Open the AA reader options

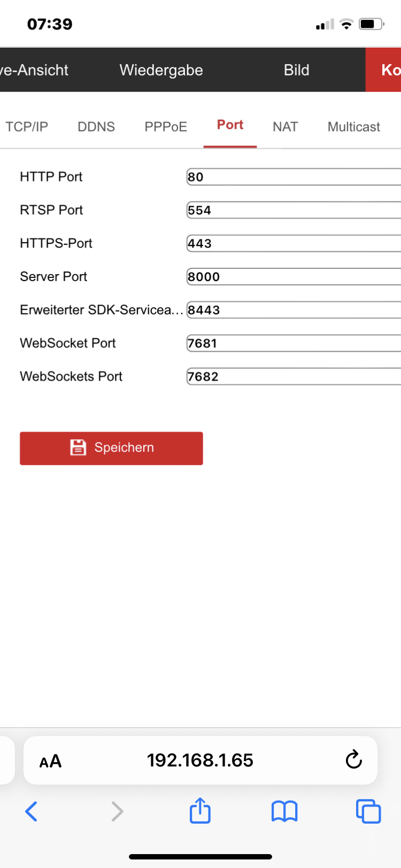click(50, 761)
